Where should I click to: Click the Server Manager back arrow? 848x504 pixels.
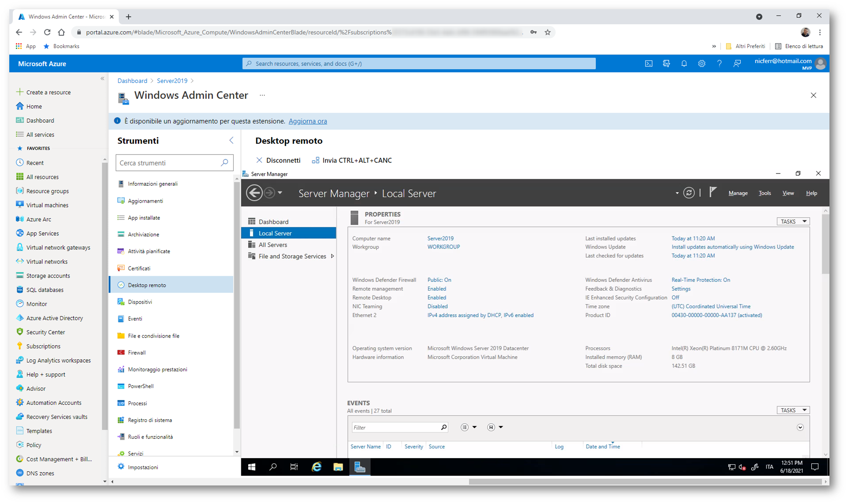tap(254, 193)
